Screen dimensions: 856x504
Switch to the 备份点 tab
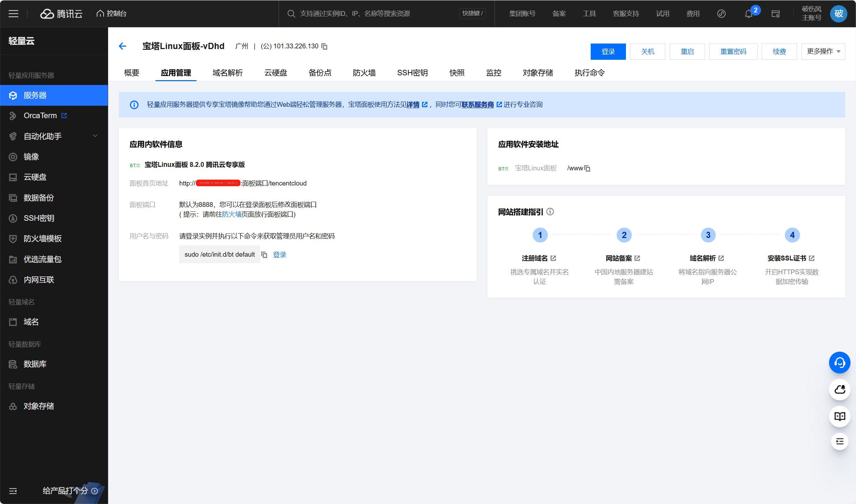tap(320, 73)
